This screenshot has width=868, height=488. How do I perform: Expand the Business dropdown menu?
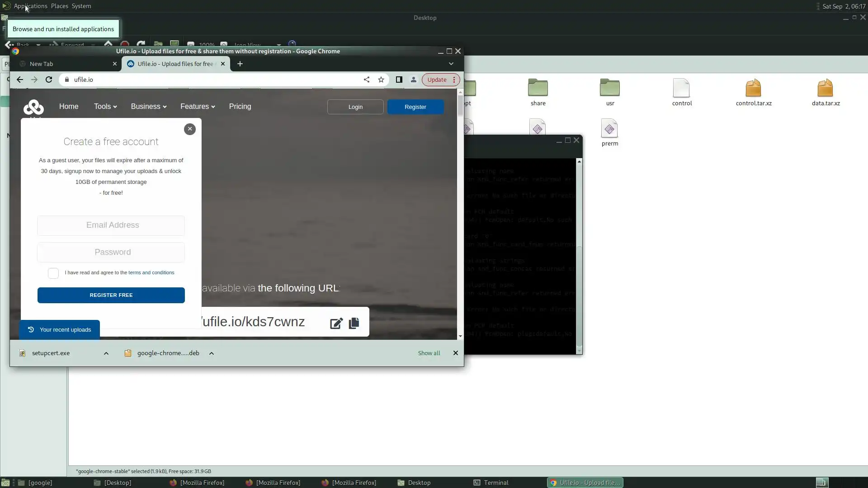[148, 107]
